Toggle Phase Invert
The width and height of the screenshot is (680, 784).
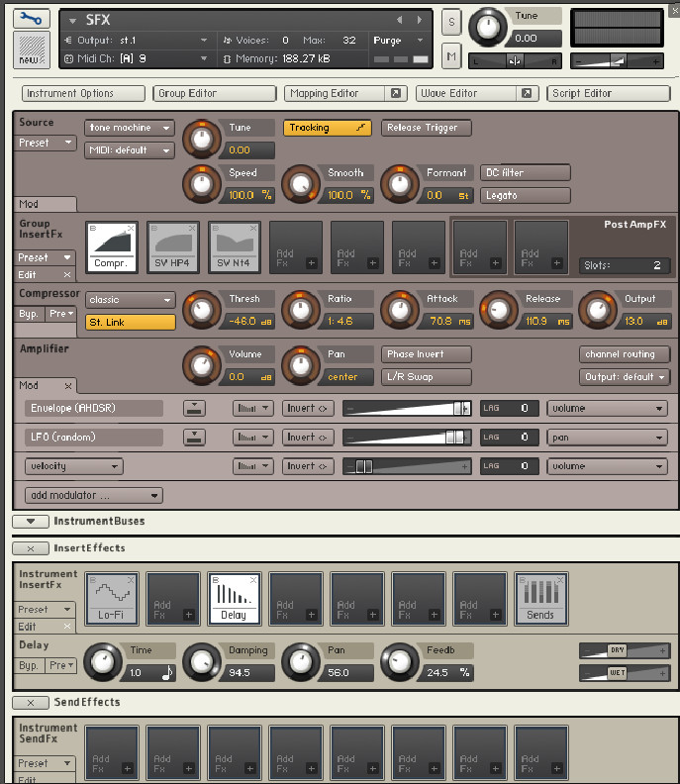pyautogui.click(x=426, y=354)
